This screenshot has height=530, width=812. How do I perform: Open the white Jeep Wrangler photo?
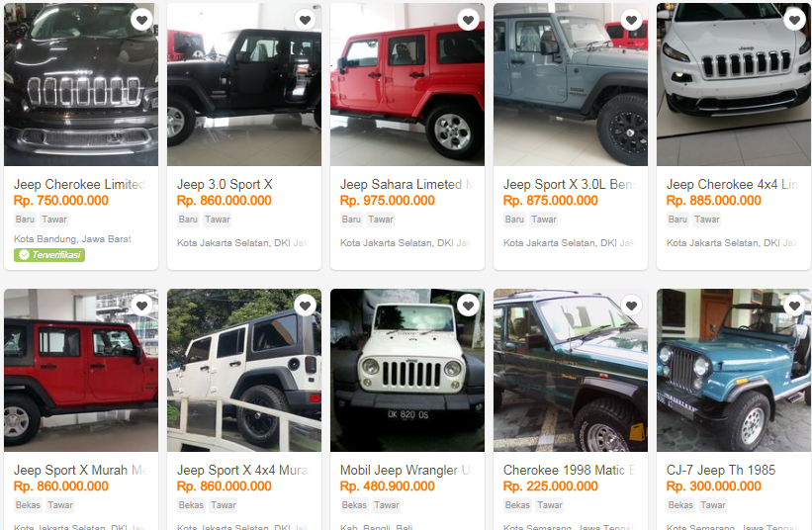(407, 370)
